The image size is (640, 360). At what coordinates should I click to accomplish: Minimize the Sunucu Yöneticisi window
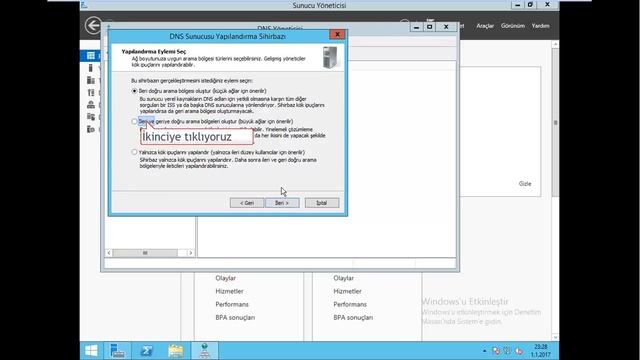pyautogui.click(x=518, y=5)
